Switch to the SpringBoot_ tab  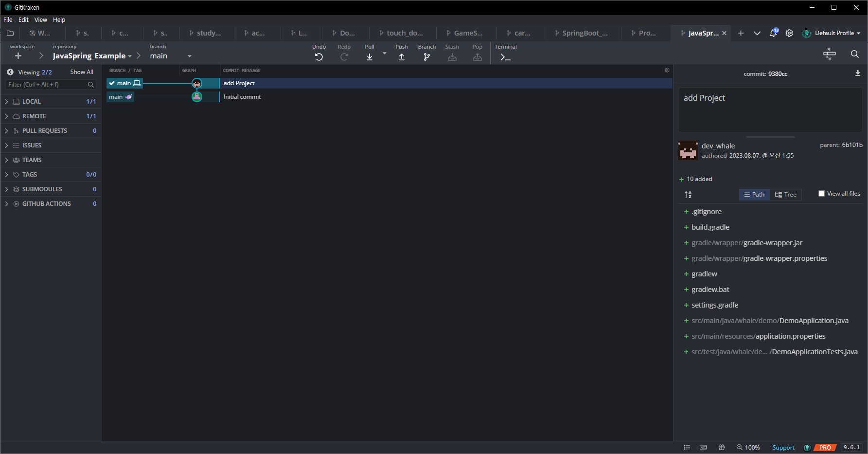coord(582,33)
